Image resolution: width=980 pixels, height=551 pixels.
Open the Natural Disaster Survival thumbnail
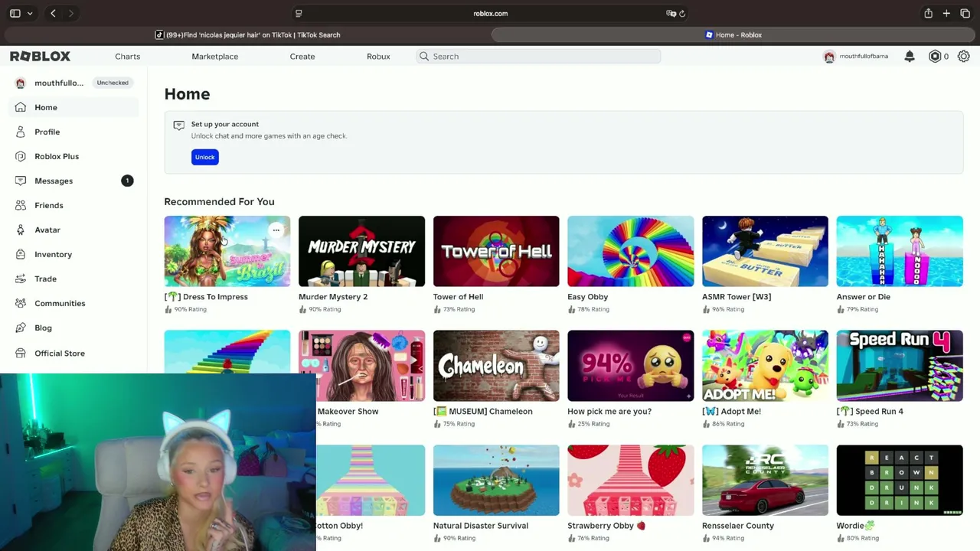[496, 481]
